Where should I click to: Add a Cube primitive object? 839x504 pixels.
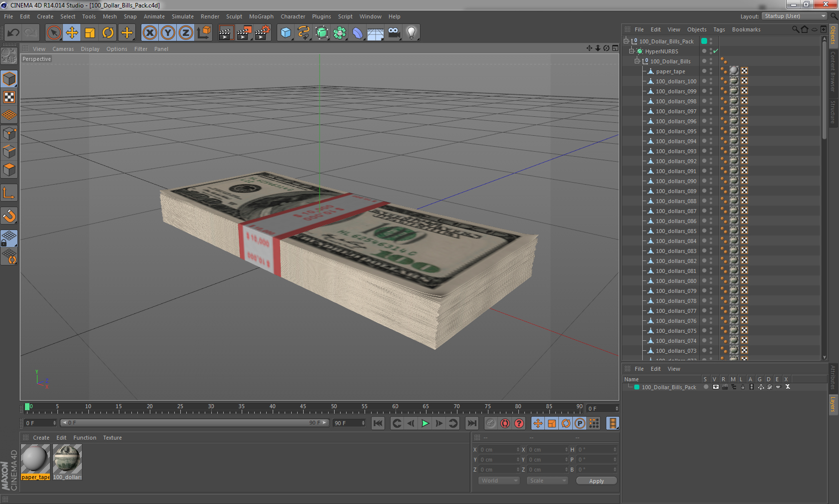(286, 33)
